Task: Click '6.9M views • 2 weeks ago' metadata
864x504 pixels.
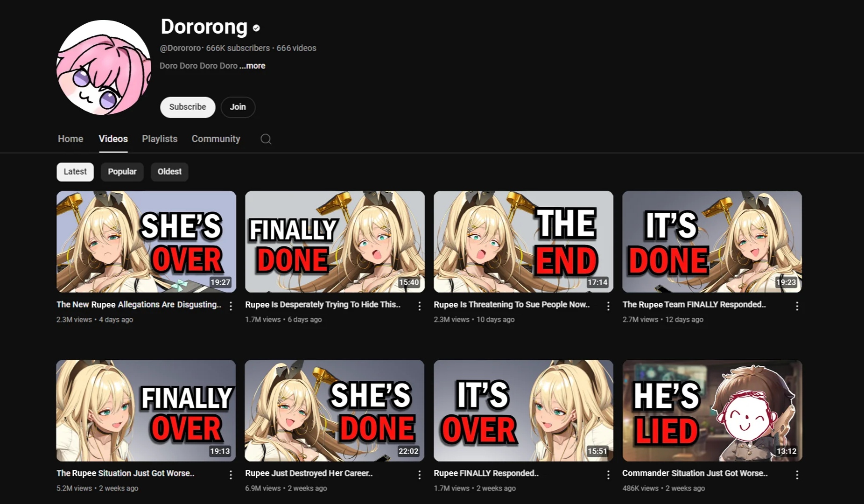Action: point(286,489)
